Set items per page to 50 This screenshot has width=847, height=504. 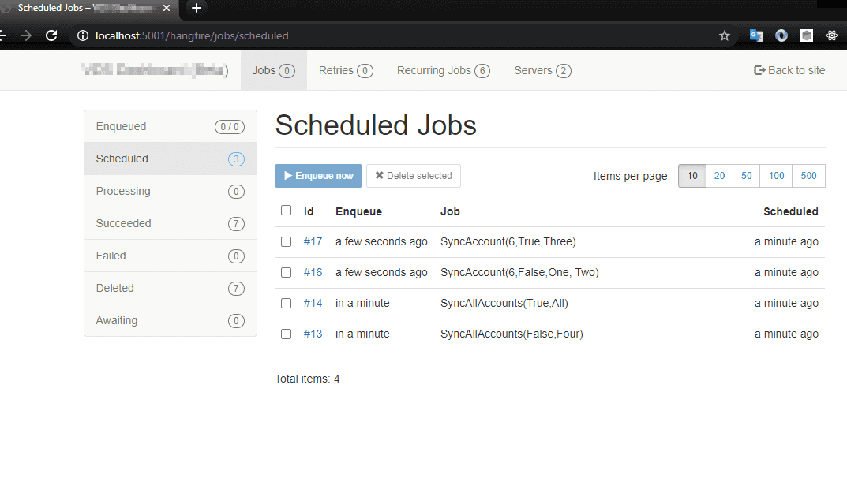[x=746, y=176]
